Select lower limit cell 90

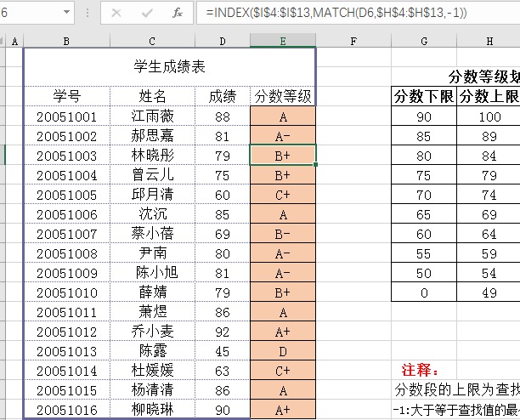[424, 116]
